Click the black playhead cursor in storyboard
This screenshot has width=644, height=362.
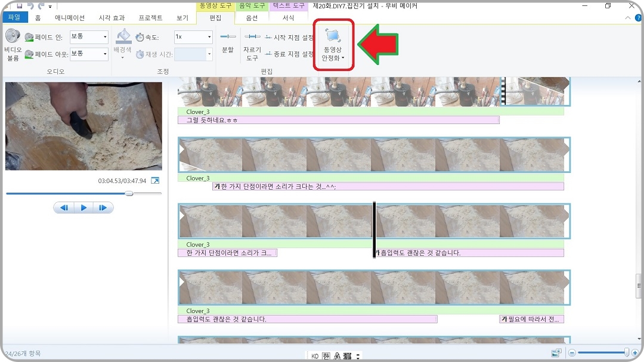pos(374,230)
